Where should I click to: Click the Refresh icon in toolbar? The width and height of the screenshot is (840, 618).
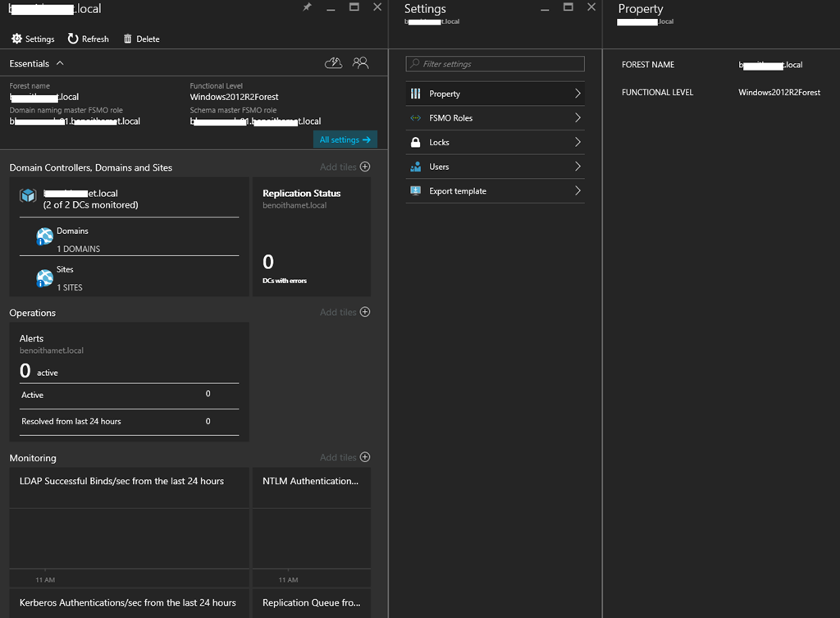click(x=73, y=39)
